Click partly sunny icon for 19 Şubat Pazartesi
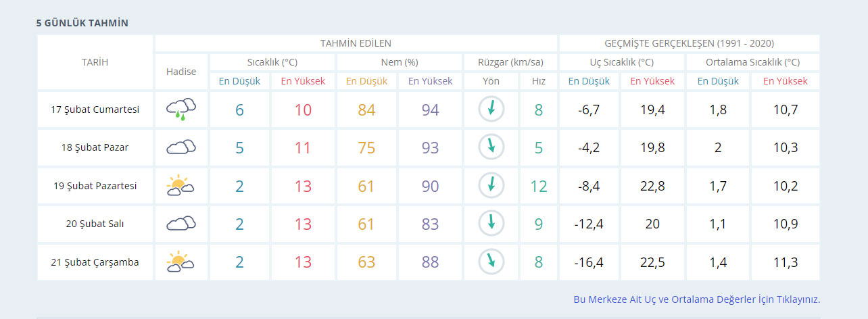This screenshot has width=868, height=319. (x=180, y=186)
